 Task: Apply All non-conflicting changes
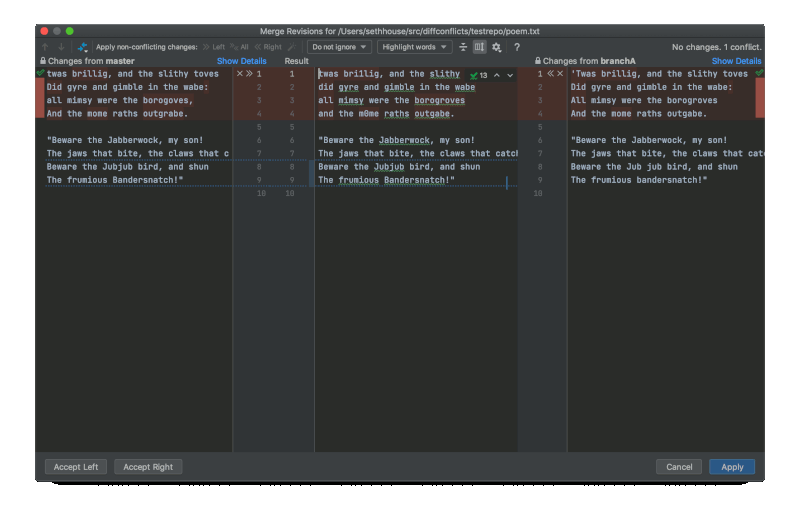pos(239,47)
